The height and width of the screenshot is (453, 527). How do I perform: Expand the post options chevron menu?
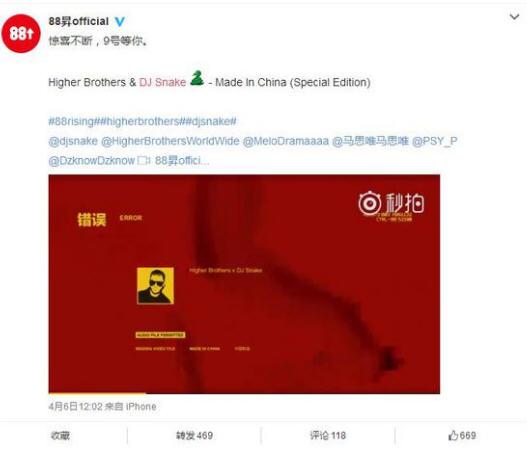[x=514, y=16]
